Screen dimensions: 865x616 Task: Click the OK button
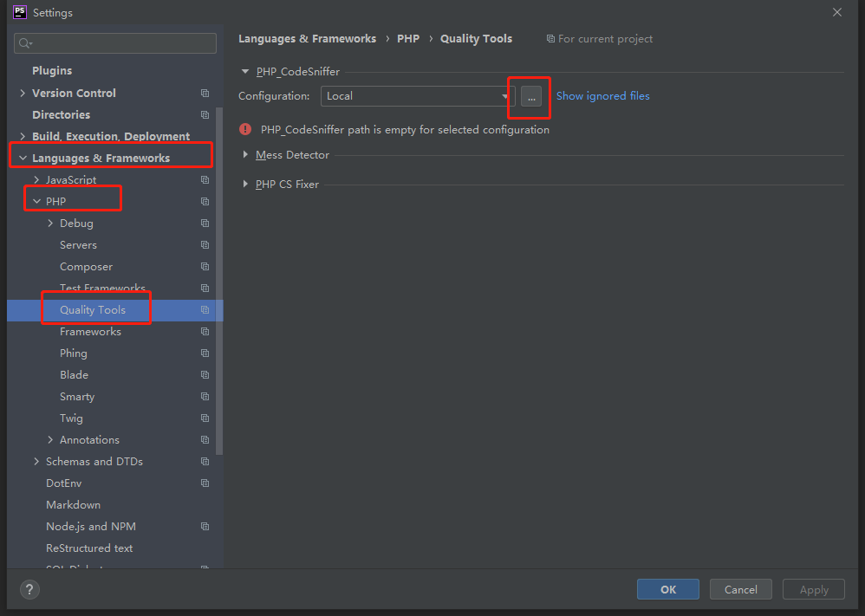pos(668,589)
